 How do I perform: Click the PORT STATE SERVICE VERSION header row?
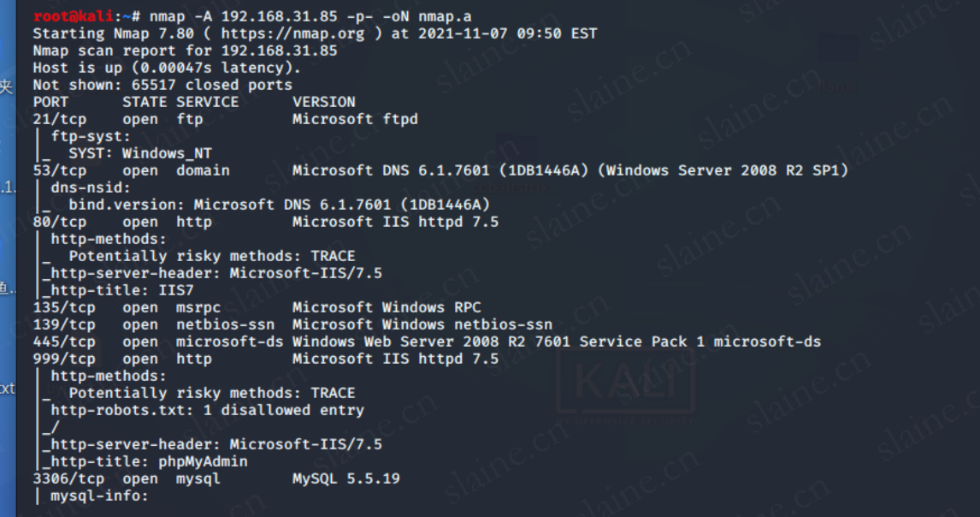194,102
